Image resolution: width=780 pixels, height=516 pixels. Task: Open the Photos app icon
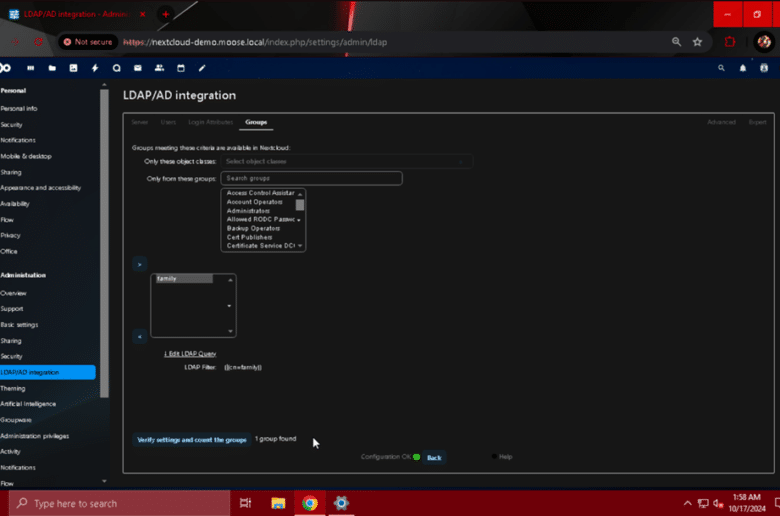point(74,68)
